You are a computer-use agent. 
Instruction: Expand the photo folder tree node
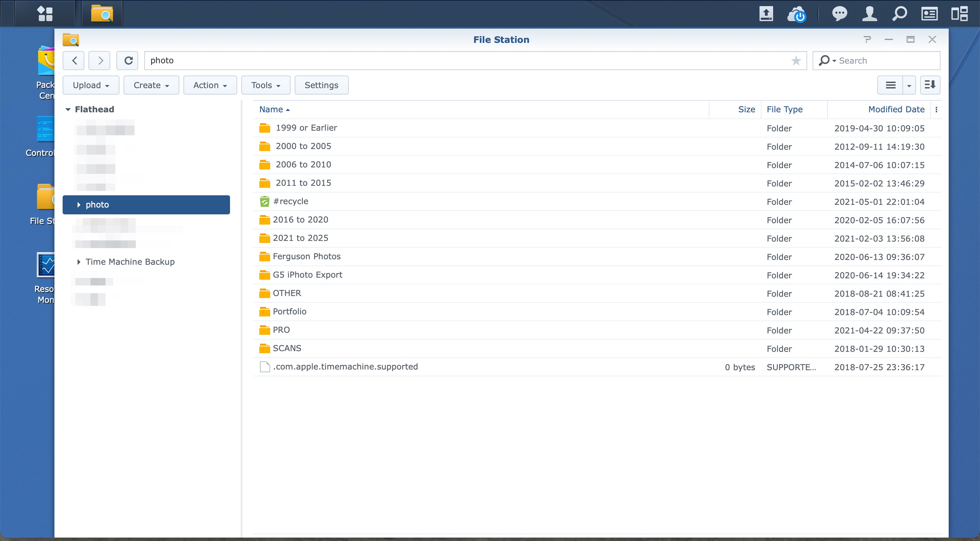[x=79, y=205]
